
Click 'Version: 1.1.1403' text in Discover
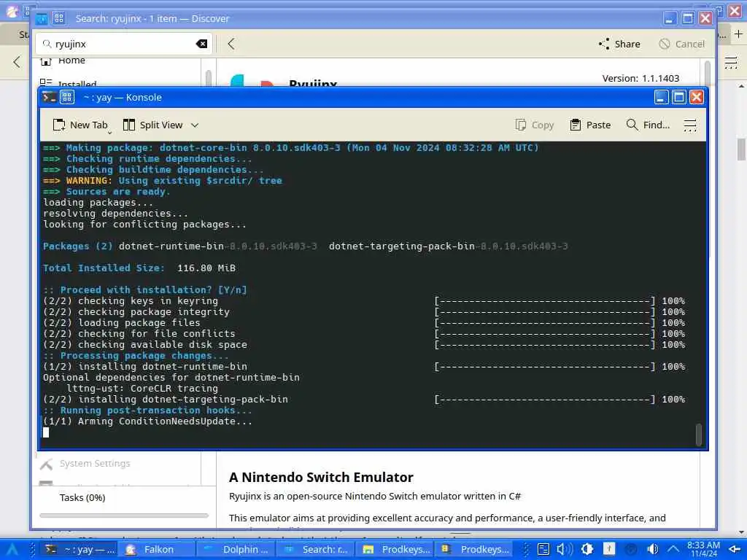point(640,78)
